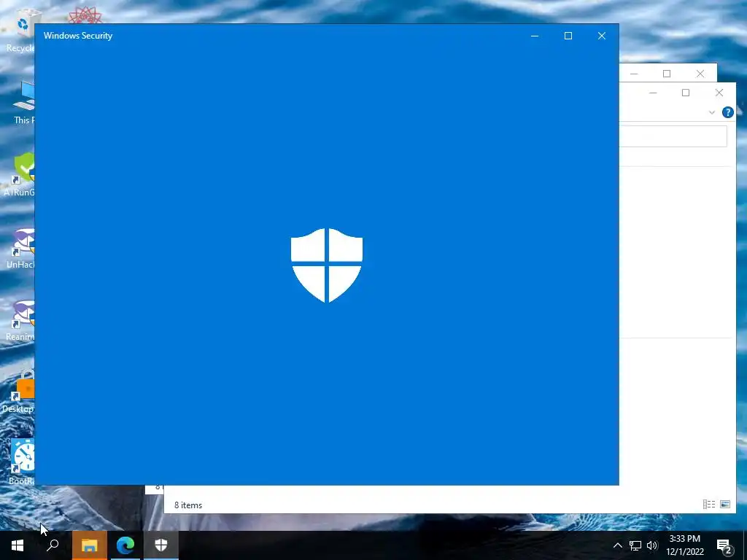Open the clock showing 3:33 PM

[x=684, y=545]
